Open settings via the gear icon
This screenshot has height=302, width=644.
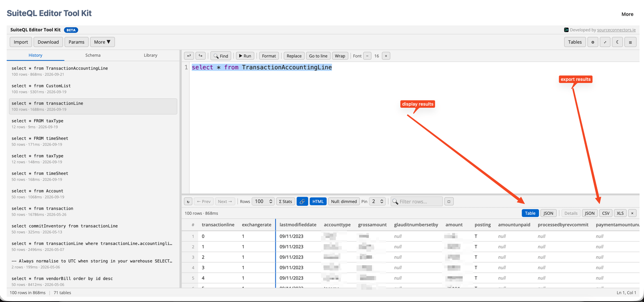pyautogui.click(x=592, y=42)
